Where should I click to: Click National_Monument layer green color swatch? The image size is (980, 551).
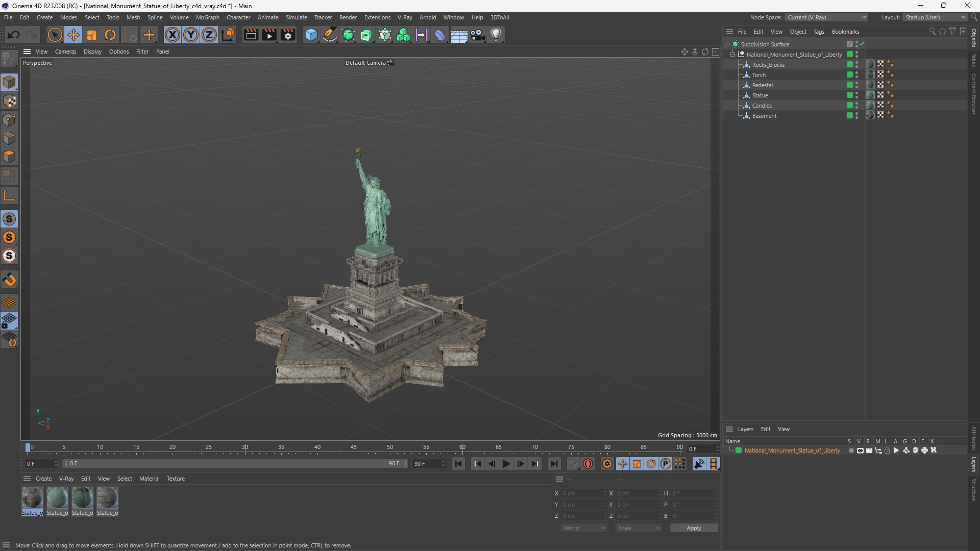point(738,450)
